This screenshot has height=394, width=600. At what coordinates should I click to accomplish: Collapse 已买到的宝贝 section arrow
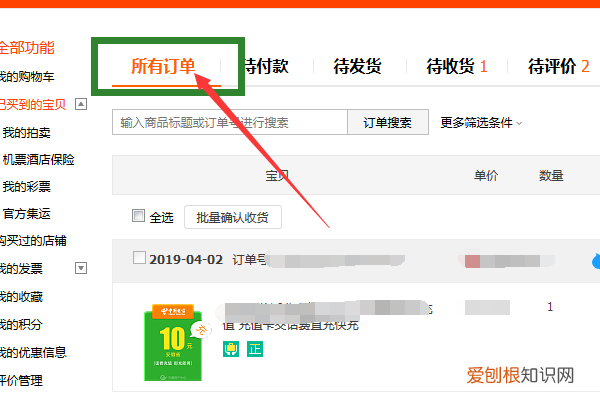[x=81, y=104]
